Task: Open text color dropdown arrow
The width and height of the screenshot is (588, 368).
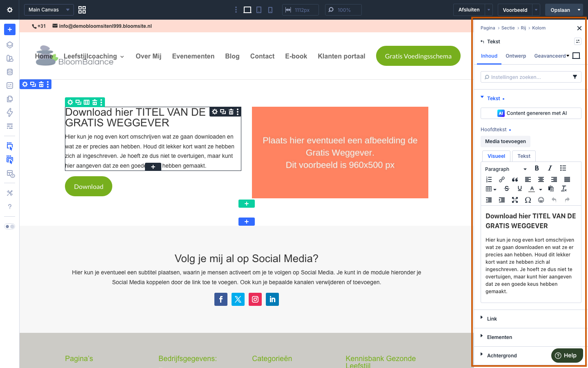Action: [x=541, y=189]
